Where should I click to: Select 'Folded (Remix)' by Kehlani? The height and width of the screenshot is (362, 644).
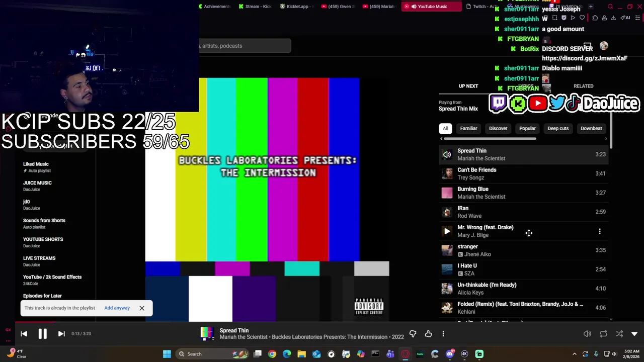pyautogui.click(x=523, y=308)
